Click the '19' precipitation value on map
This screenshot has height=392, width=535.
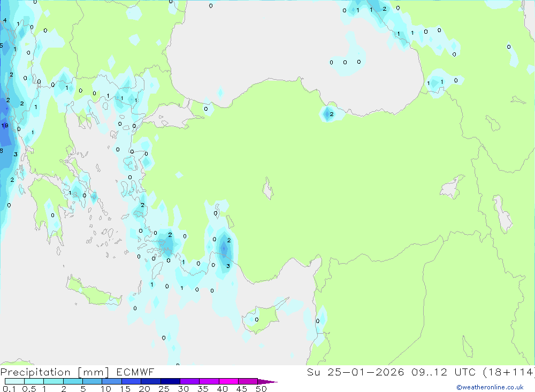point(5,126)
